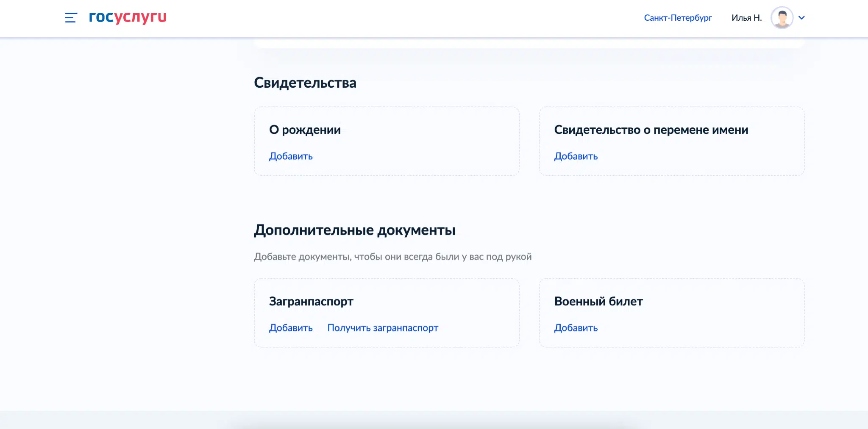Click the Свидетельства section heading
This screenshot has width=868, height=429.
(x=305, y=83)
